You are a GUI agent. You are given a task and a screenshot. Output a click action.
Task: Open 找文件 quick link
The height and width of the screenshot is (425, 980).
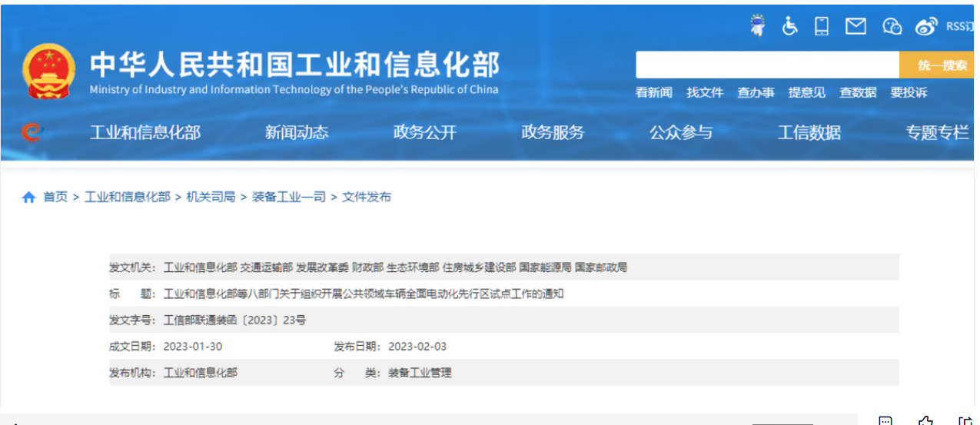[705, 92]
